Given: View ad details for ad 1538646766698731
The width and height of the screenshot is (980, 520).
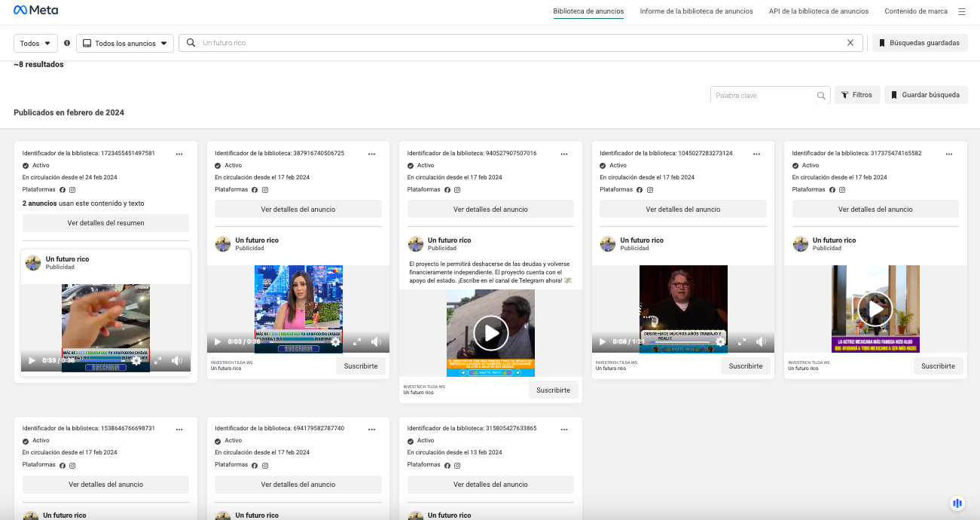Looking at the screenshot, I should tap(105, 485).
